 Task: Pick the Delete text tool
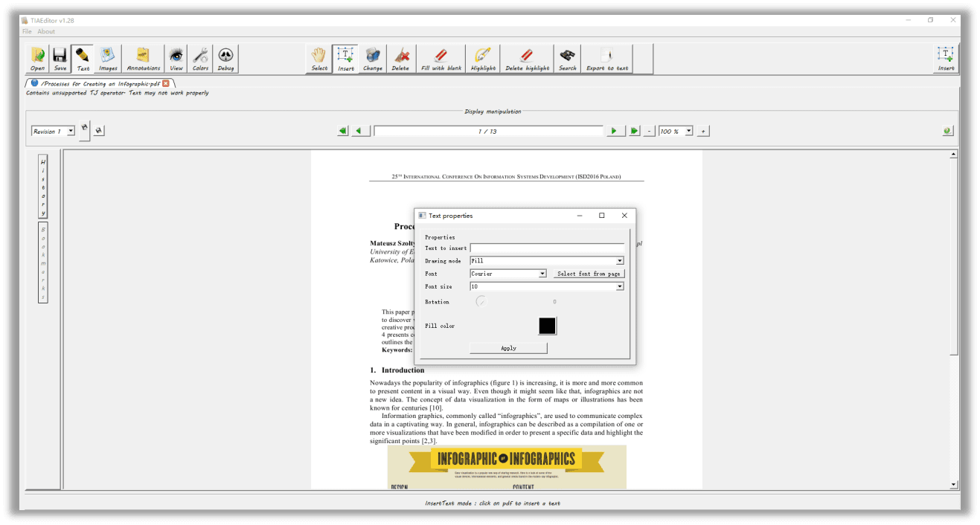tap(400, 59)
